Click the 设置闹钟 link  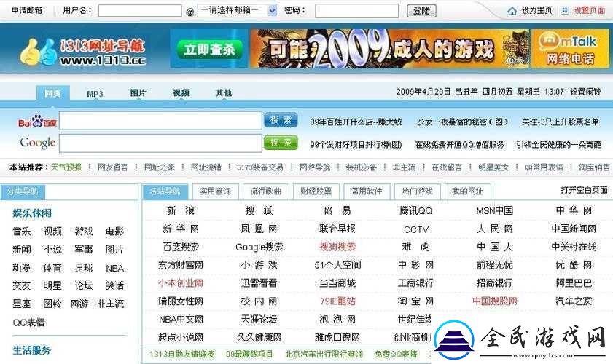585,92
